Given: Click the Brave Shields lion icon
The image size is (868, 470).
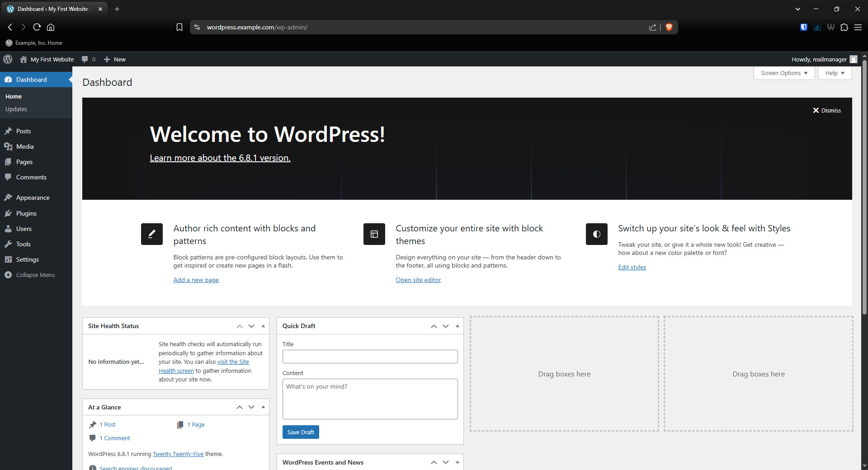Looking at the screenshot, I should pyautogui.click(x=669, y=27).
